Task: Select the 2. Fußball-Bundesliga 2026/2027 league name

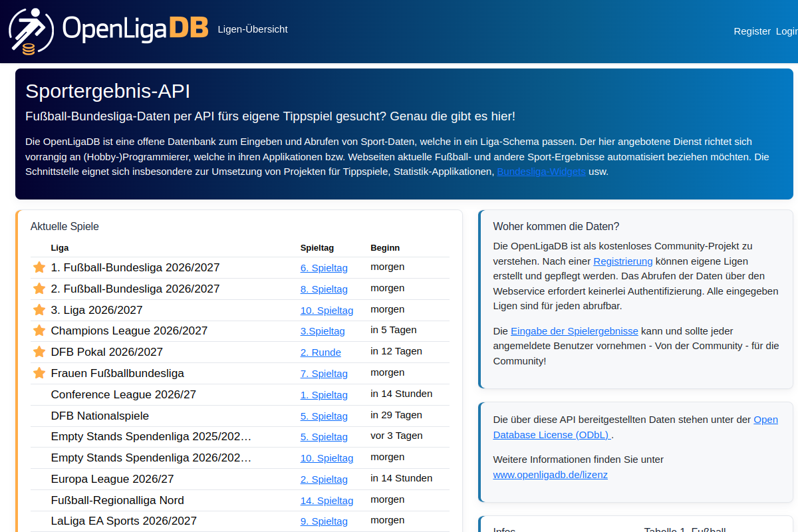Action: pyautogui.click(x=135, y=289)
